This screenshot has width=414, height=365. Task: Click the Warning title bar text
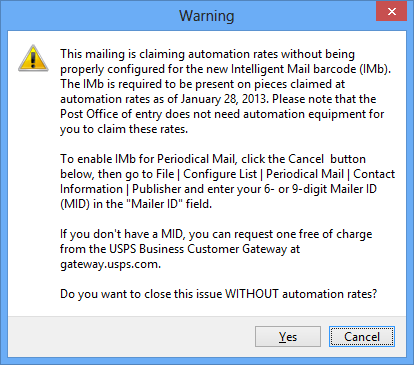coord(207,16)
